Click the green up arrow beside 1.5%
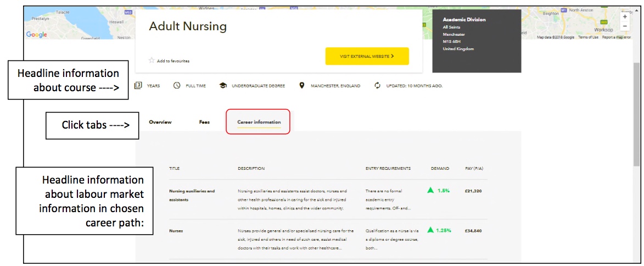This screenshot has height=266, width=644. click(430, 190)
